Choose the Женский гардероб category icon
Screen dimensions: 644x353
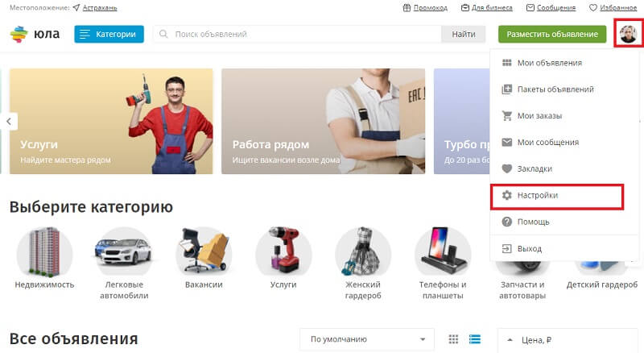click(x=363, y=251)
